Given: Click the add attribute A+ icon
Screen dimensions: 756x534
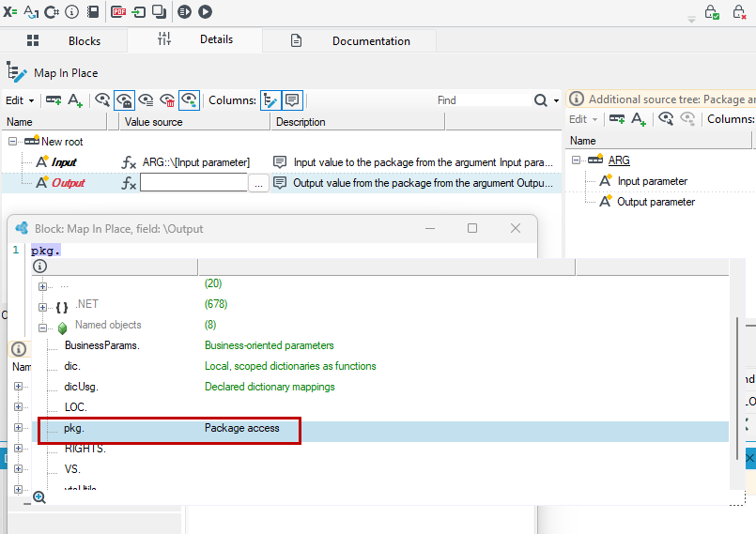Looking at the screenshot, I should coord(75,100).
